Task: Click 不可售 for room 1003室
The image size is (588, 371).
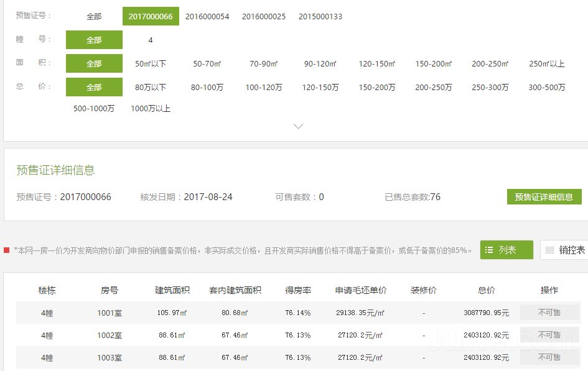Action: click(x=549, y=357)
